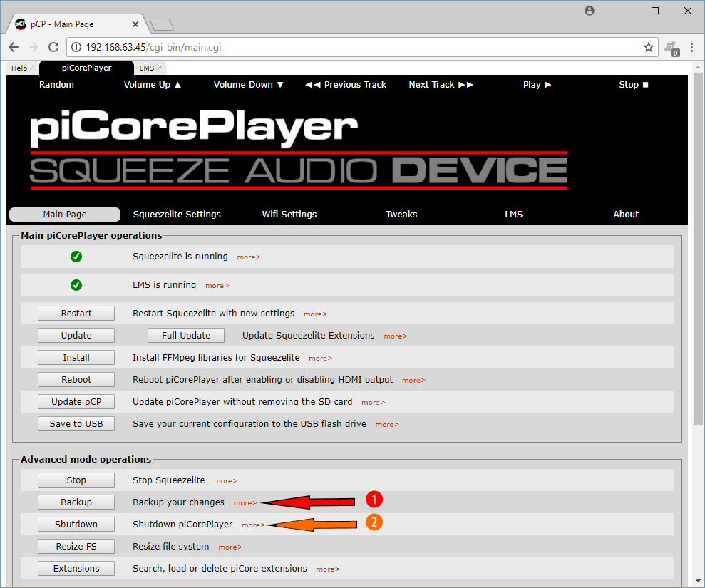Click the Squeezelite running green checkmark

(76, 257)
